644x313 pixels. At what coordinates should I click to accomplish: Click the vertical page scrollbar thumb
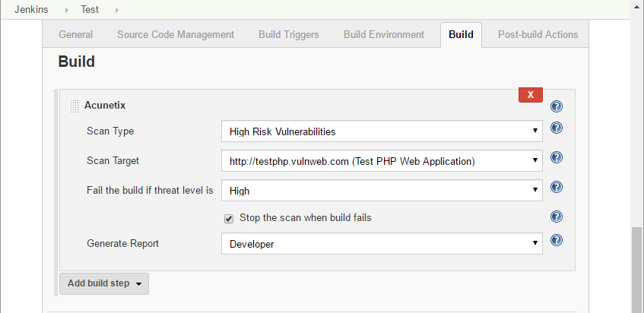click(637, 269)
